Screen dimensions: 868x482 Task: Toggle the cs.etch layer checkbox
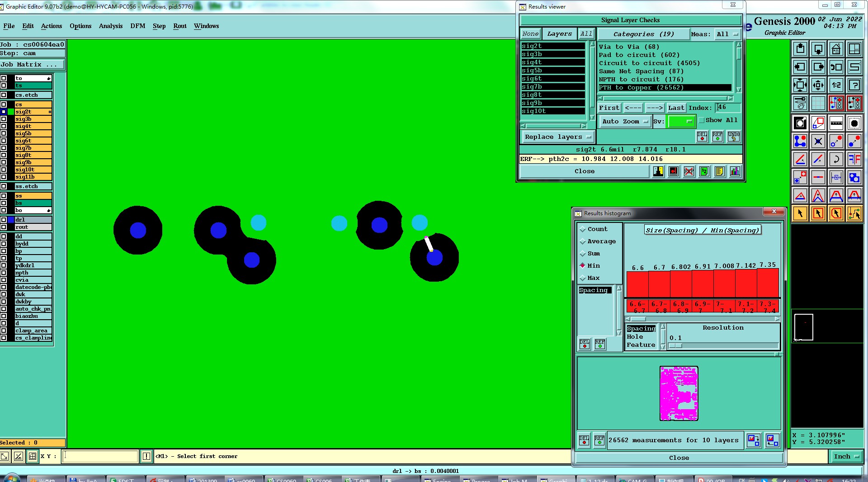point(4,95)
